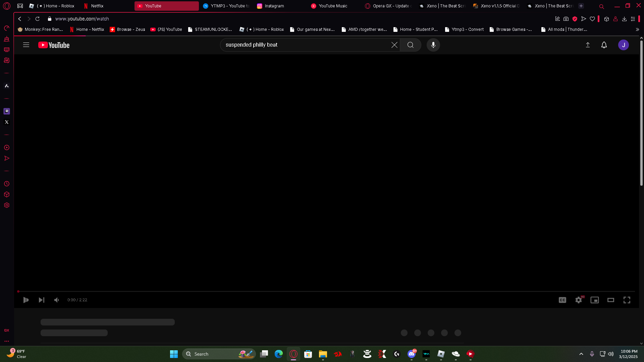Open the sidebar settings gear

(7, 205)
